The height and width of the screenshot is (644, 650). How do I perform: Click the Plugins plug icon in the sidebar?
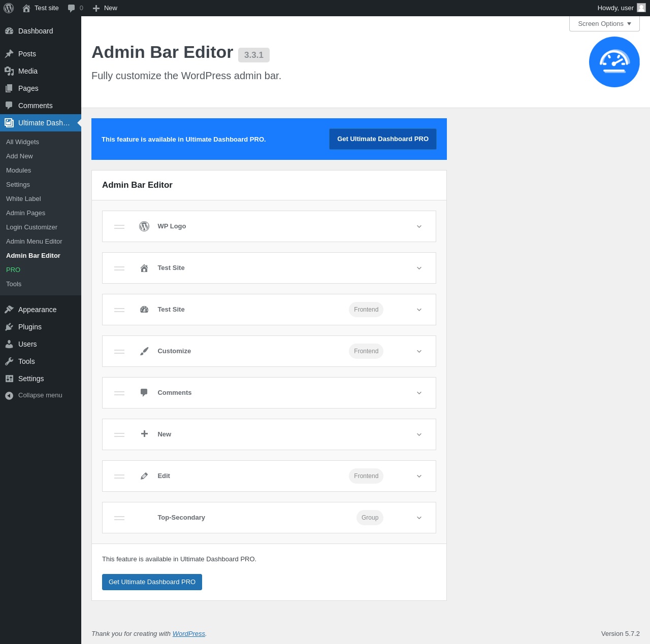click(9, 327)
